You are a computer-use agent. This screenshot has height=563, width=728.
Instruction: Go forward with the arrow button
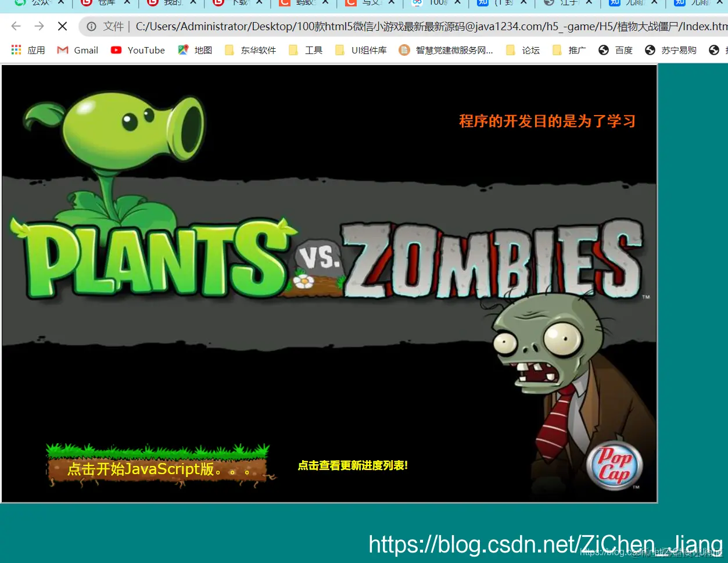(x=39, y=26)
